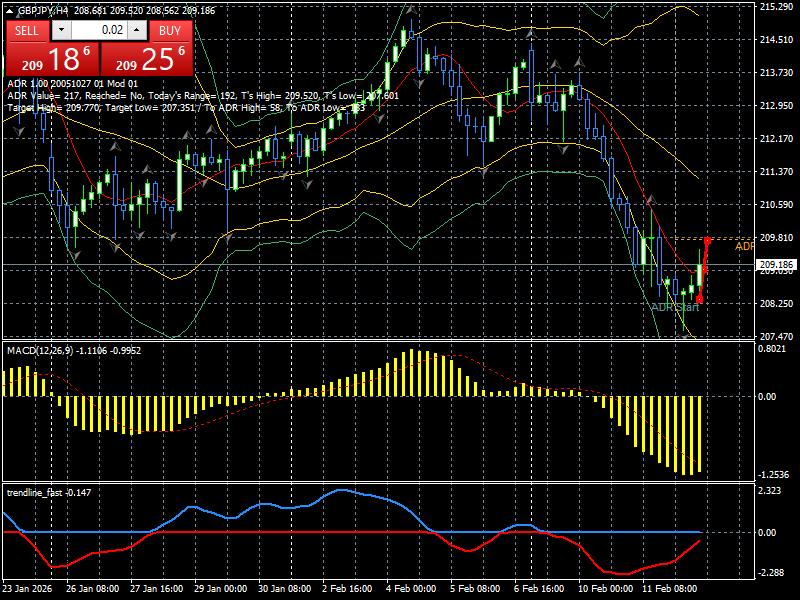The height and width of the screenshot is (600, 800).
Task: Click the -2.288 trendline scale value
Action: [x=771, y=572]
